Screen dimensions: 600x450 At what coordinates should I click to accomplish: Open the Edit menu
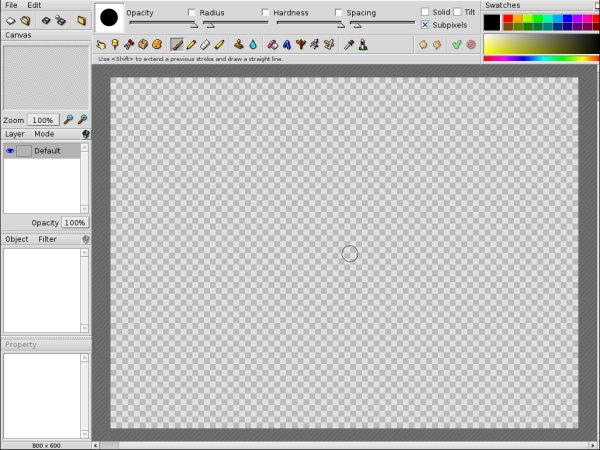34,5
